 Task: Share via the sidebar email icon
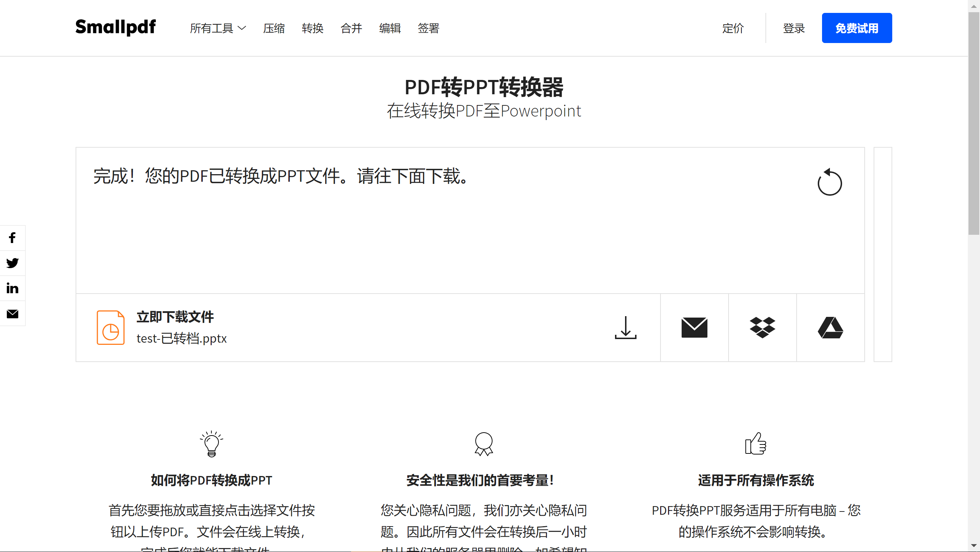click(12, 314)
